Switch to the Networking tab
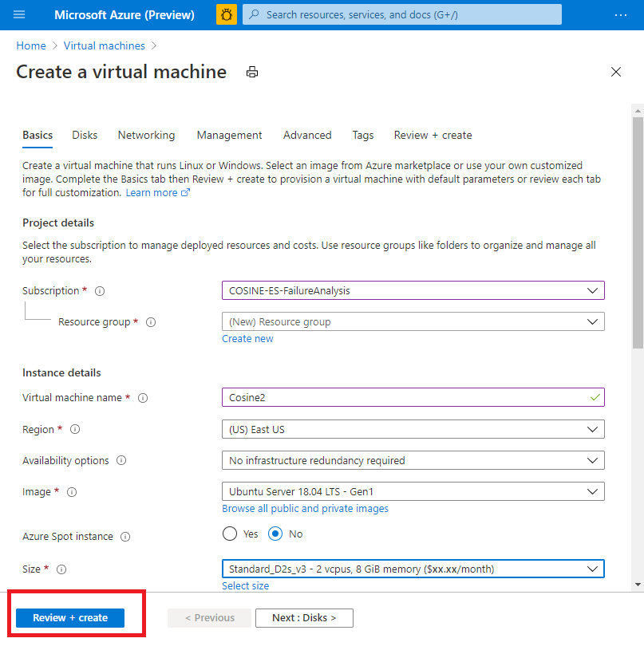This screenshot has height=646, width=644. point(146,135)
